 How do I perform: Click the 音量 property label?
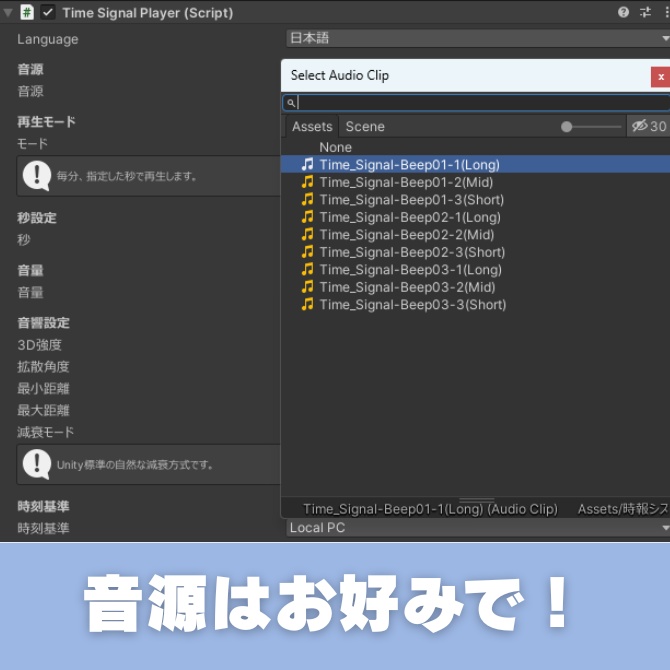pos(30,292)
